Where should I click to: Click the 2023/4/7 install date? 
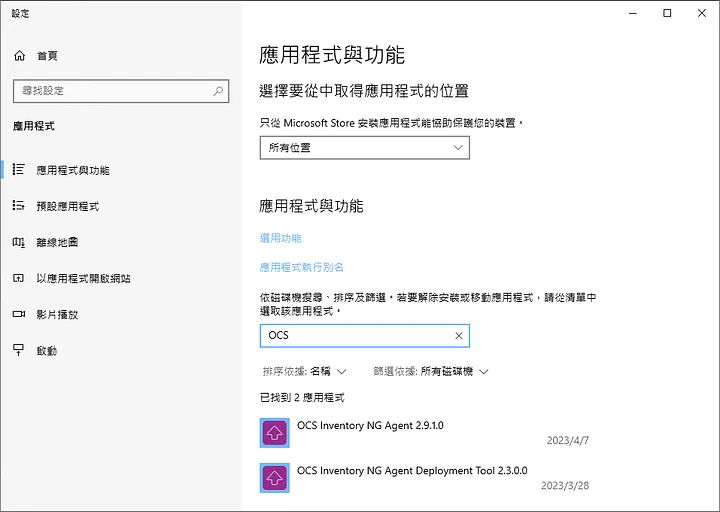tap(568, 440)
